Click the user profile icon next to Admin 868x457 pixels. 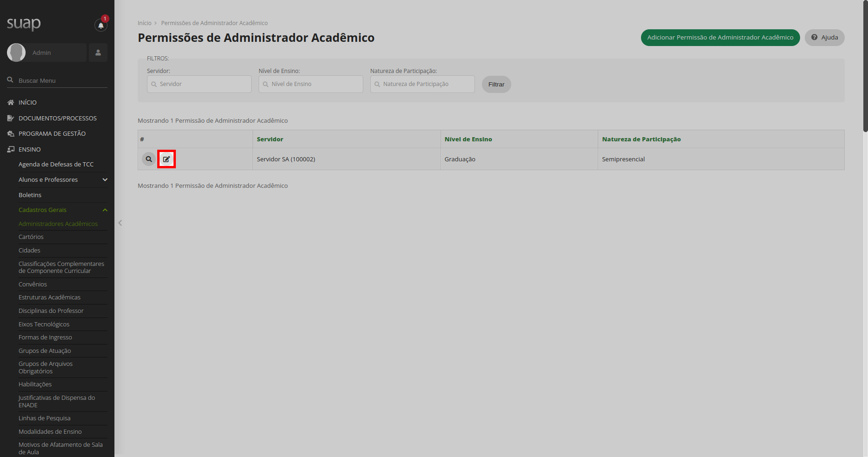[98, 53]
